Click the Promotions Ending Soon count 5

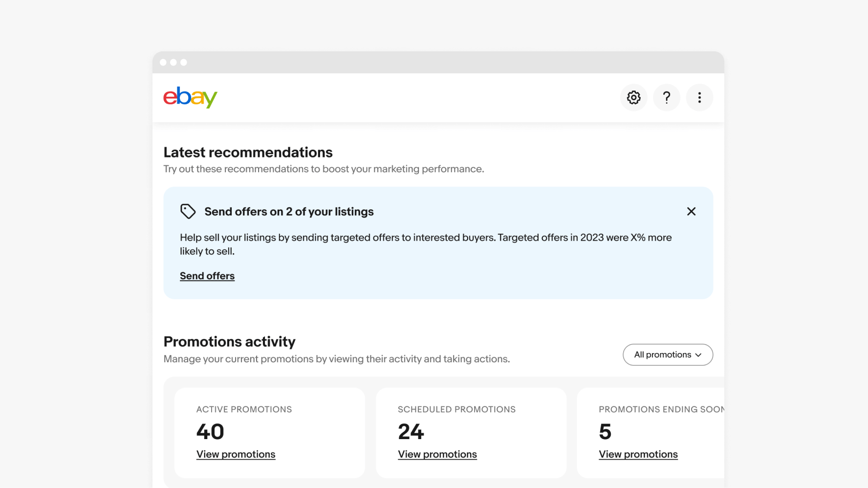tap(605, 432)
